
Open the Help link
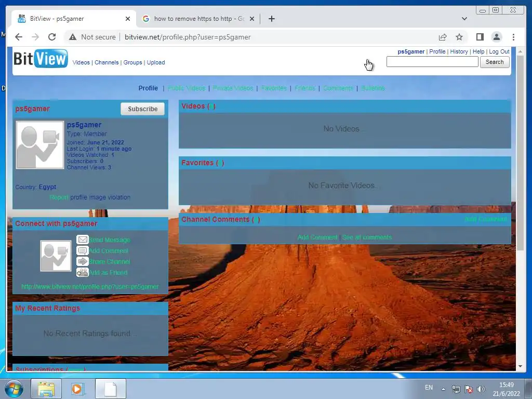(x=478, y=51)
